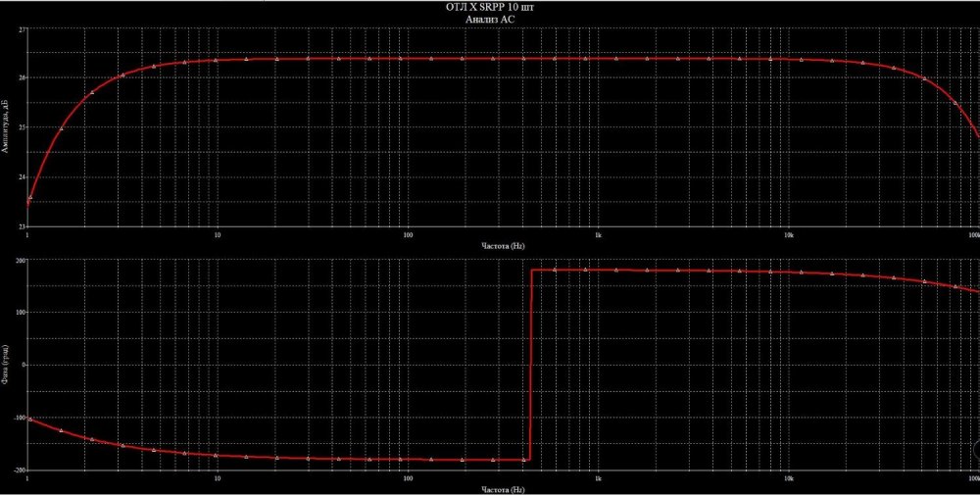The width and height of the screenshot is (980, 495).
Task: Click the vertical jump segment of the phase curve
Action: [530, 363]
